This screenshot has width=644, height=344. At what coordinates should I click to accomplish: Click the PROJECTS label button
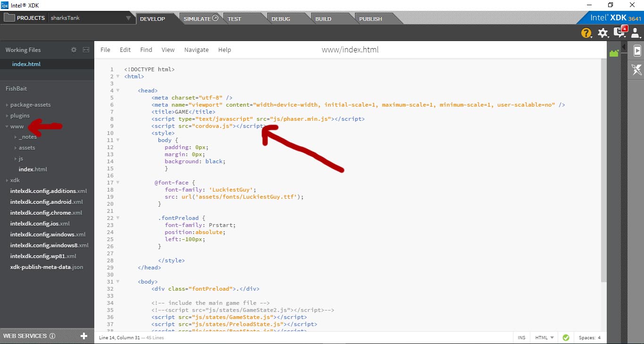pyautogui.click(x=31, y=18)
